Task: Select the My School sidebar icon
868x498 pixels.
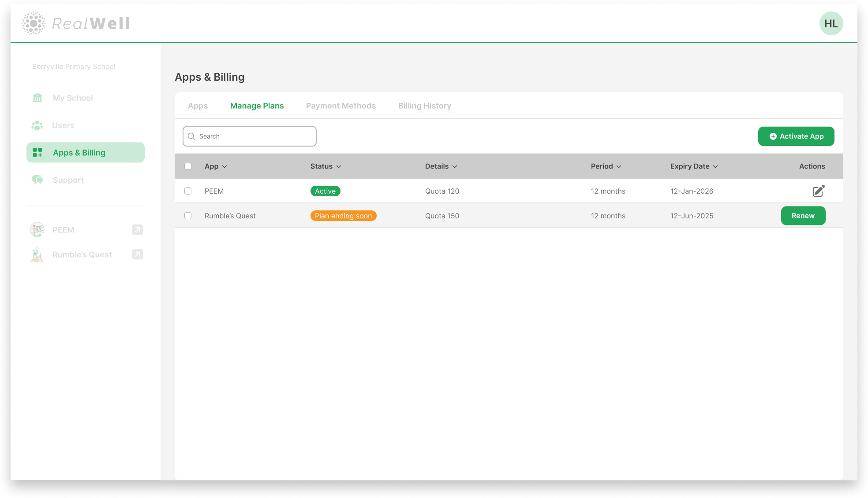Action: (x=37, y=97)
